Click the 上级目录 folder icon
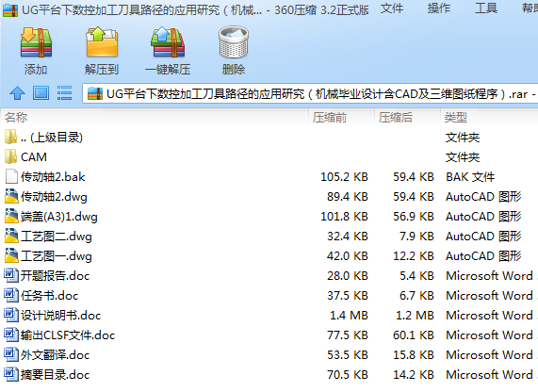Screen dimensions: 538x392 pos(11,137)
